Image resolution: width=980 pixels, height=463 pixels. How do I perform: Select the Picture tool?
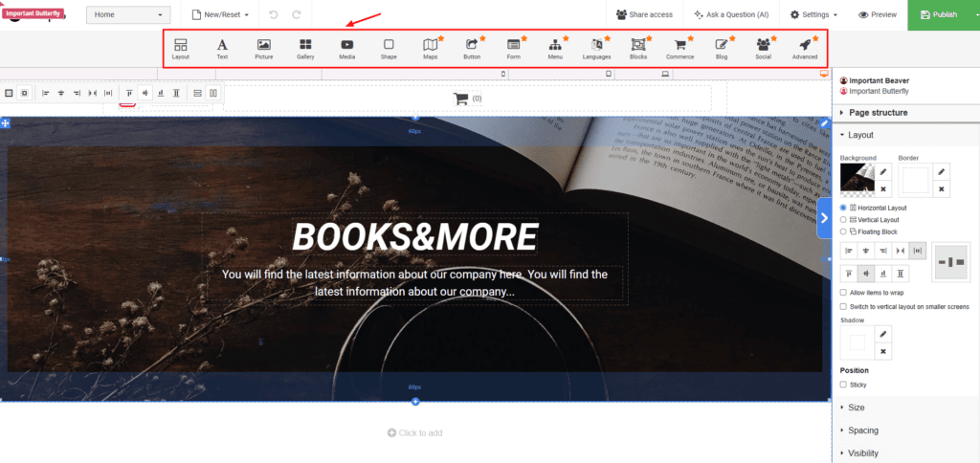coord(264,49)
